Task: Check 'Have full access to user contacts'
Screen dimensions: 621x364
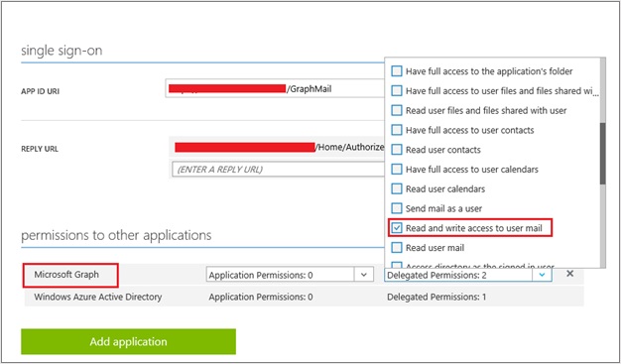Action: (x=397, y=130)
